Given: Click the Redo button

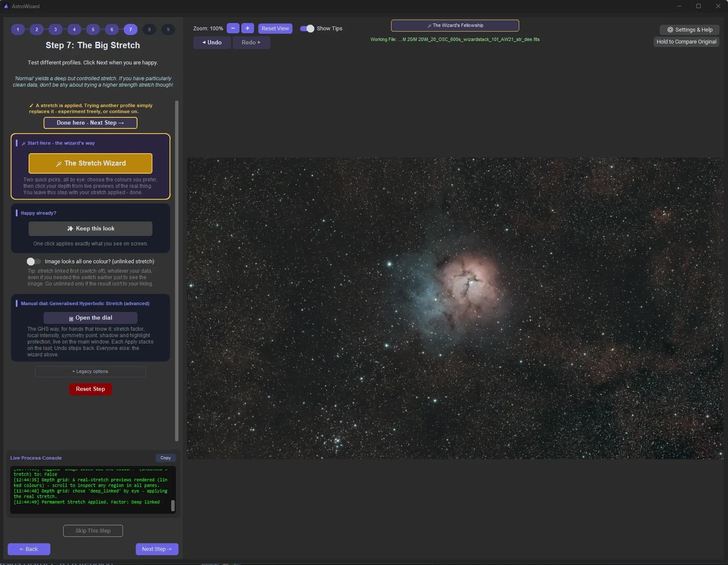Looking at the screenshot, I should pyautogui.click(x=251, y=42).
